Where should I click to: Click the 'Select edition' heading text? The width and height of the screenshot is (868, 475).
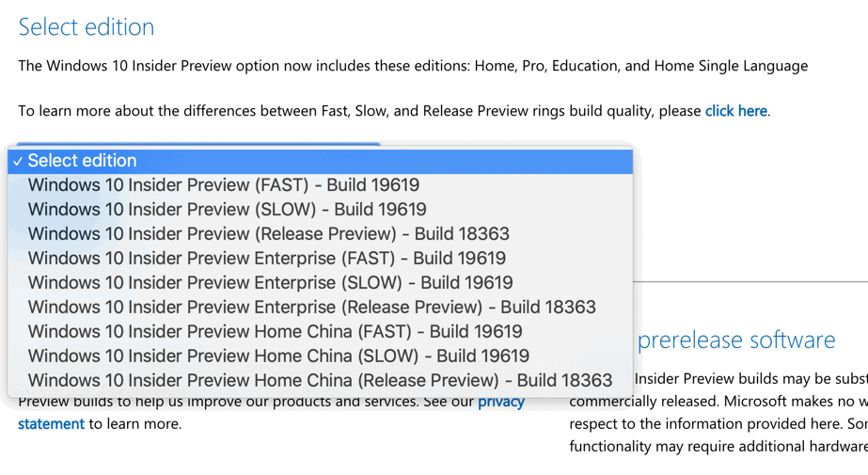click(x=87, y=27)
